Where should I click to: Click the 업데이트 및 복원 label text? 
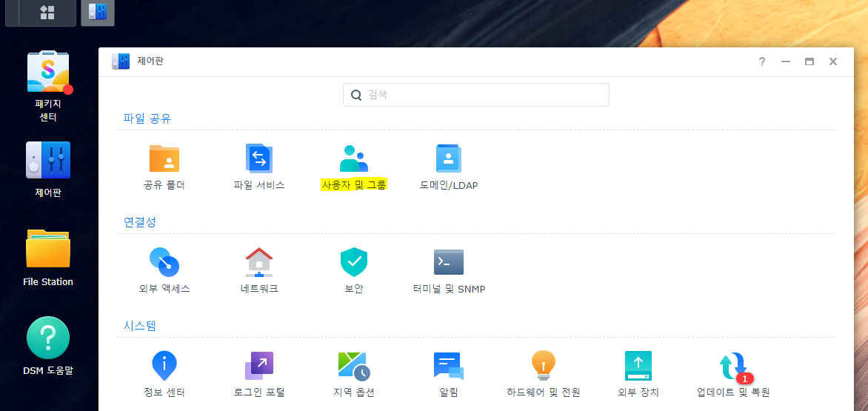[733, 392]
